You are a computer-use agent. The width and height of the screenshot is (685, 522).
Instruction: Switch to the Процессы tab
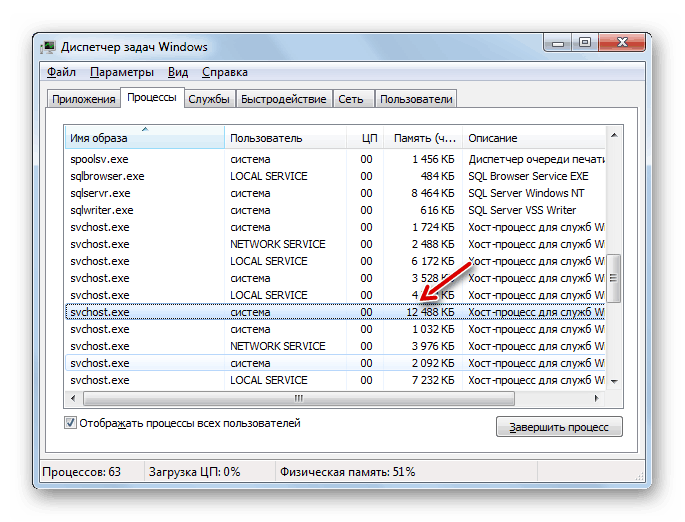click(x=152, y=97)
